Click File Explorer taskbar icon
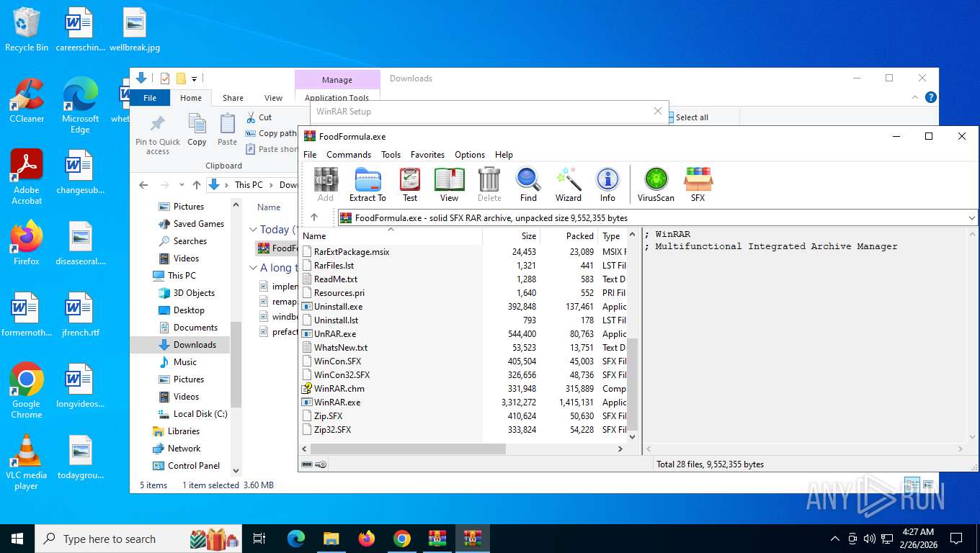Image resolution: width=980 pixels, height=553 pixels. (331, 538)
